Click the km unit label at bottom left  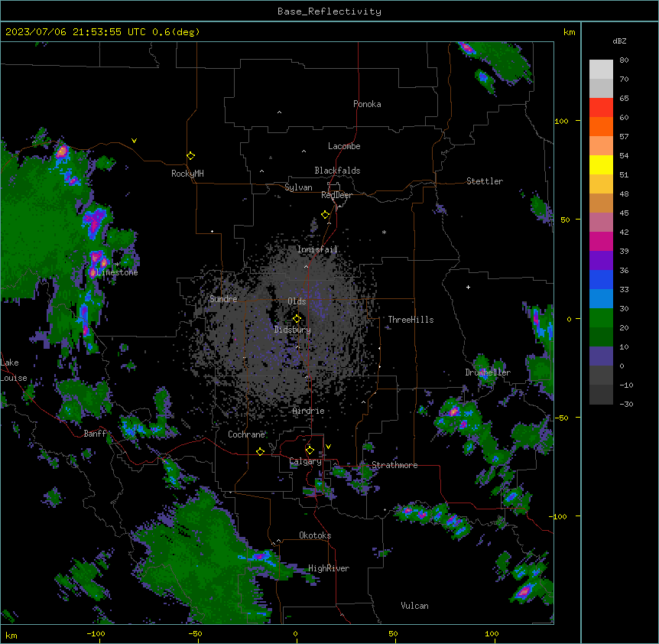[11, 635]
